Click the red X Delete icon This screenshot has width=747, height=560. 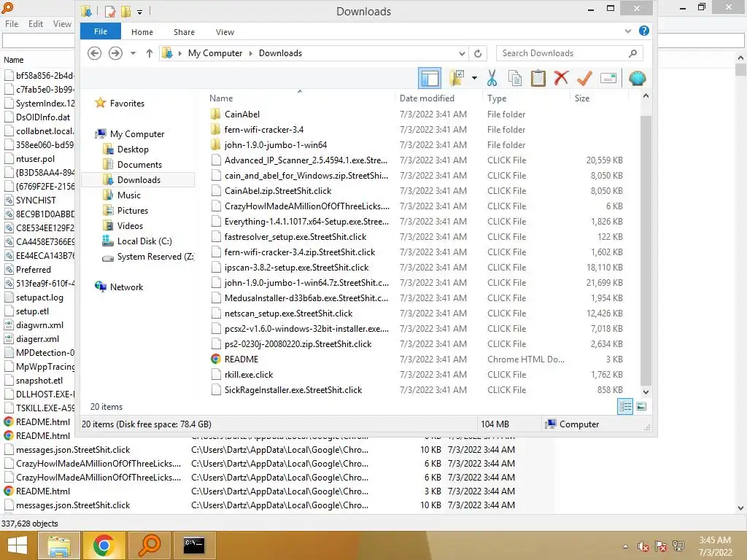pyautogui.click(x=561, y=77)
